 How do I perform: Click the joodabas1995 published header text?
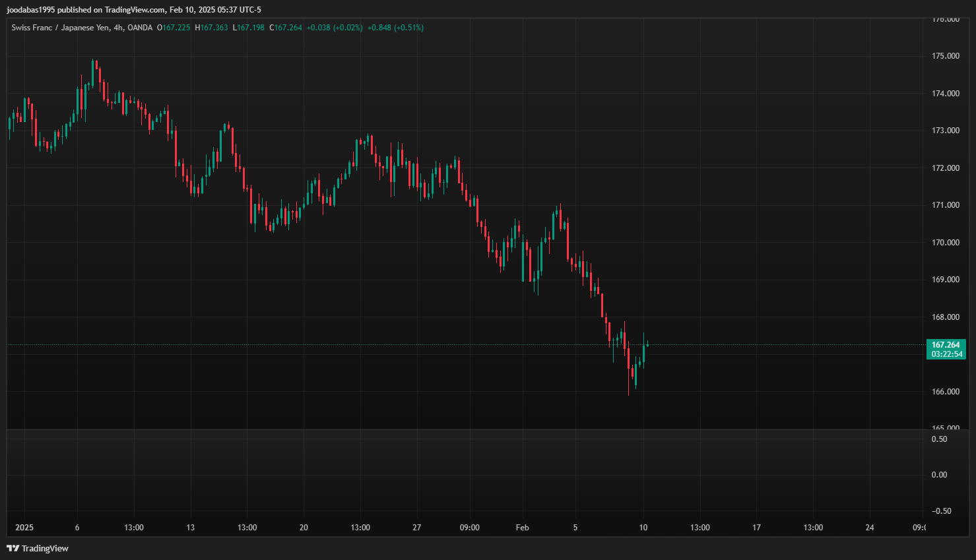(133, 10)
